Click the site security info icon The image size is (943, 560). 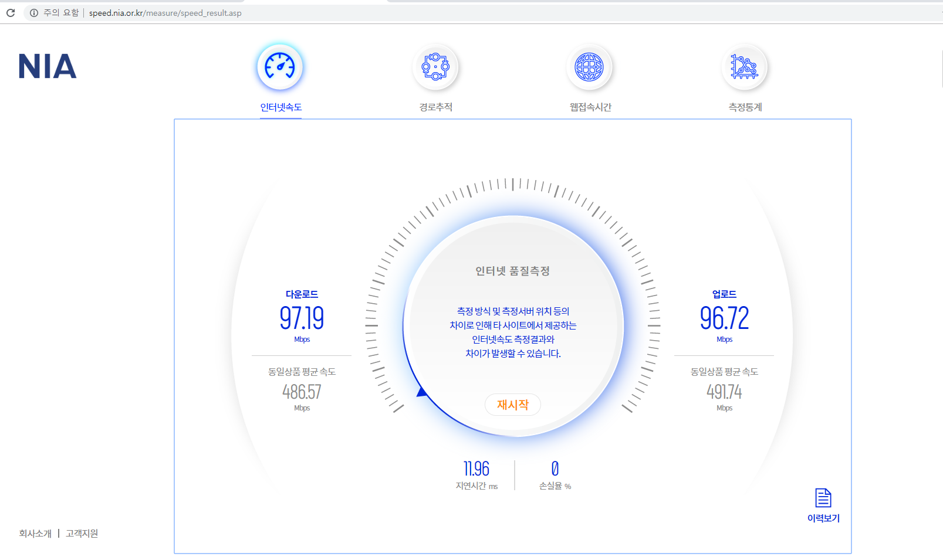(x=34, y=13)
